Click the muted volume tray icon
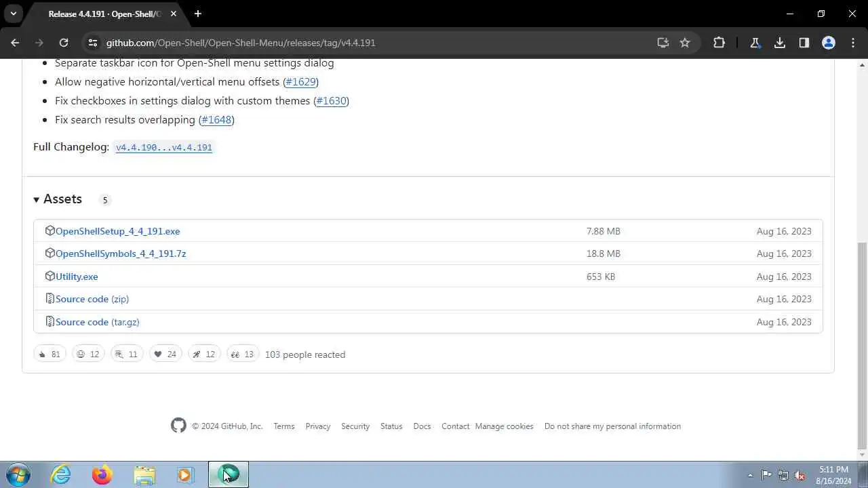This screenshot has height=488, width=868. click(x=800, y=475)
